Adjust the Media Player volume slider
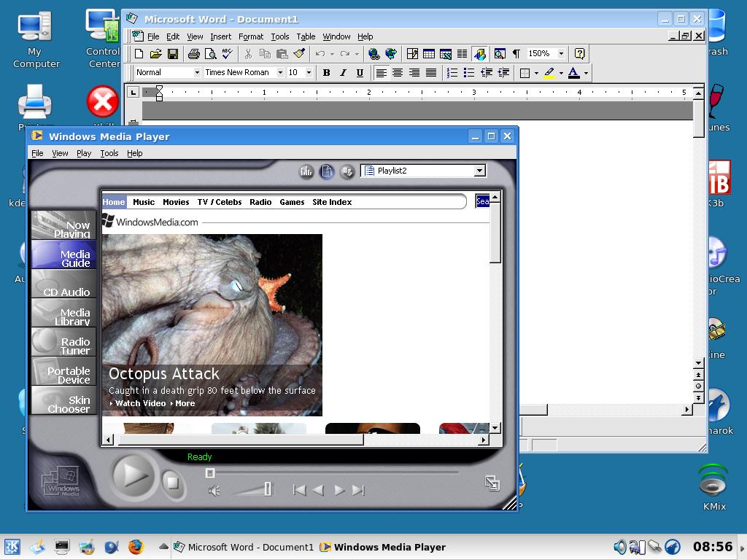747x560 pixels. coord(268,489)
